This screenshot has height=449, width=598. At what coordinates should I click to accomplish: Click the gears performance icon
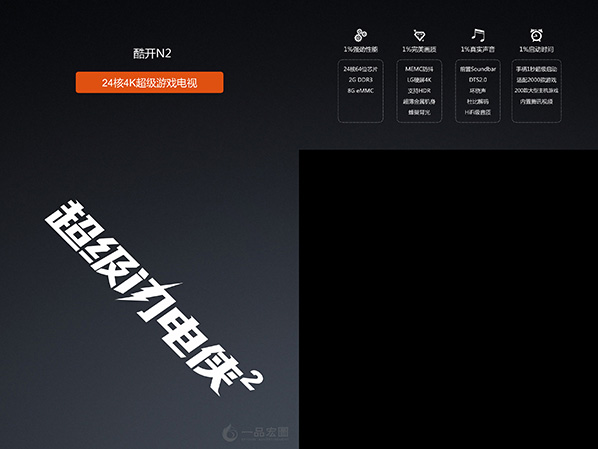360,35
